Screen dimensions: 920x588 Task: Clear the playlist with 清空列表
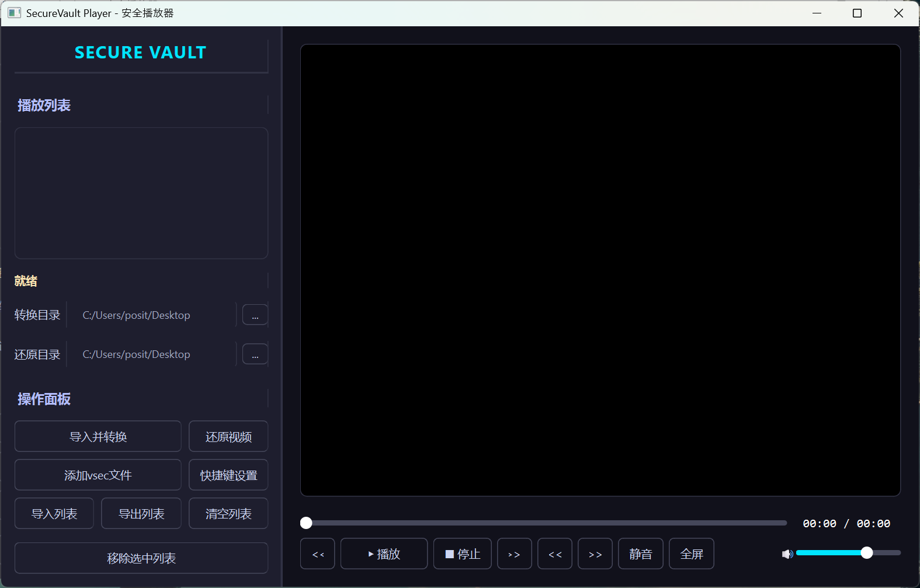pyautogui.click(x=228, y=513)
